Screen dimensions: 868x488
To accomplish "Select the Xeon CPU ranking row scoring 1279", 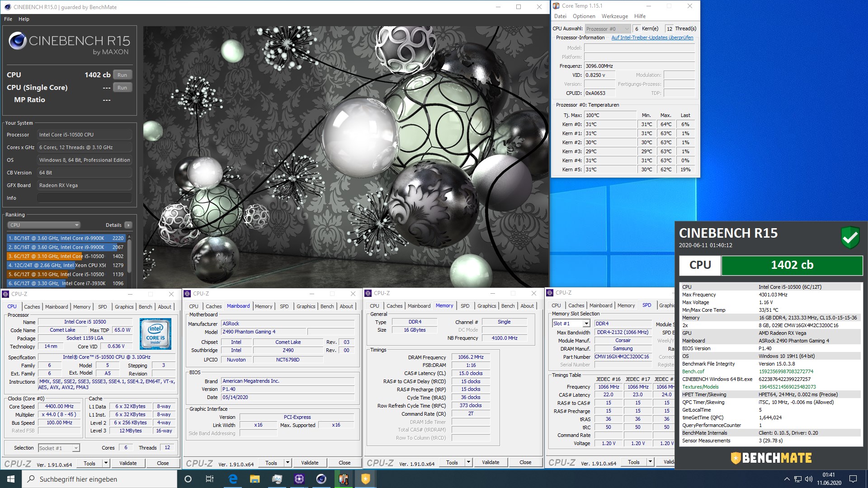I will click(x=66, y=265).
